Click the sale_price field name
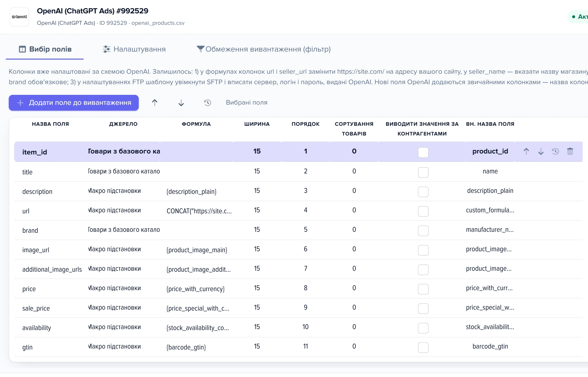 coord(36,308)
